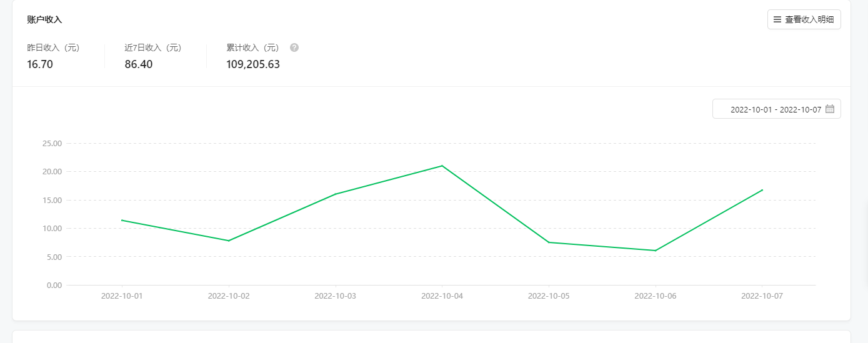Click the 累计收入（元） label text
The height and width of the screenshot is (343, 868).
[253, 48]
